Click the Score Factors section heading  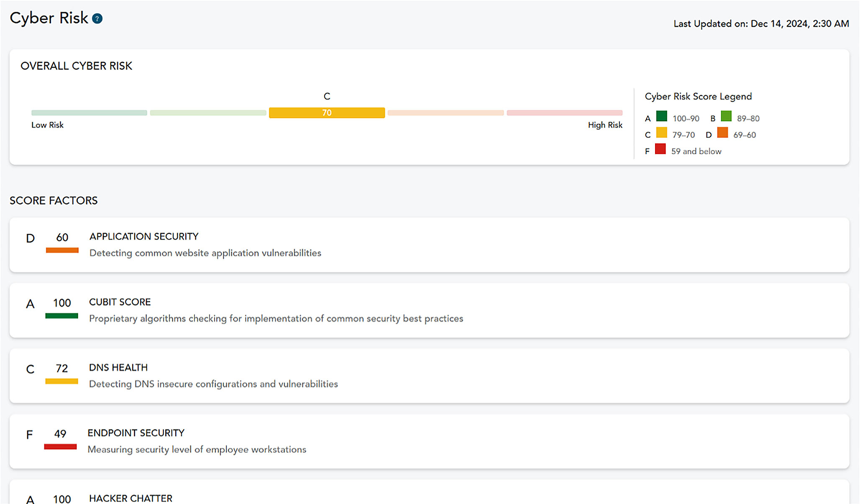54,200
